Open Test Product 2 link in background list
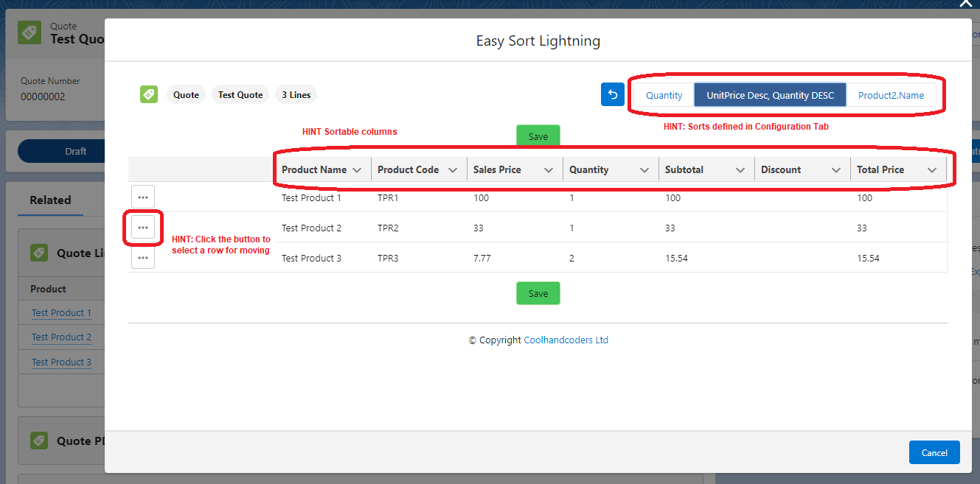The image size is (980, 484). tap(62, 337)
